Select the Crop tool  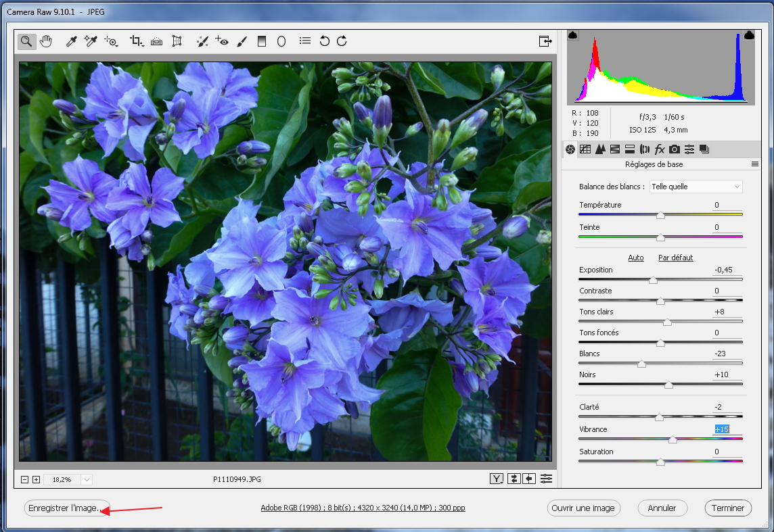click(x=136, y=41)
